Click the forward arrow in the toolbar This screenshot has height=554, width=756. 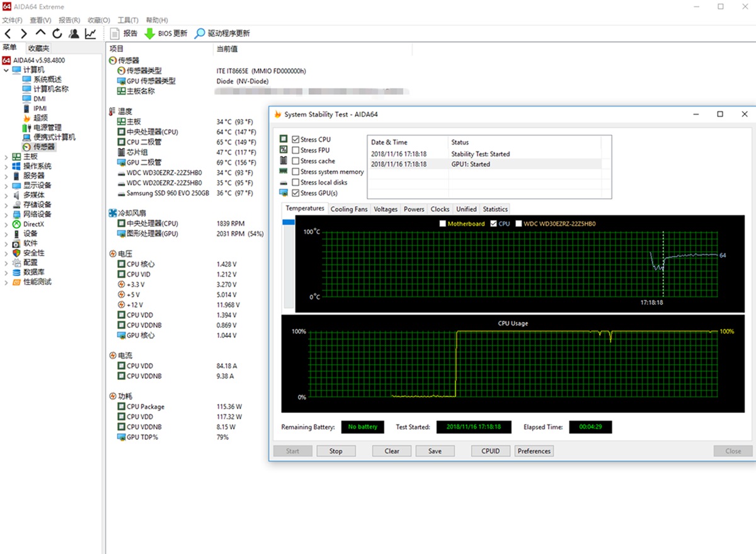[24, 33]
